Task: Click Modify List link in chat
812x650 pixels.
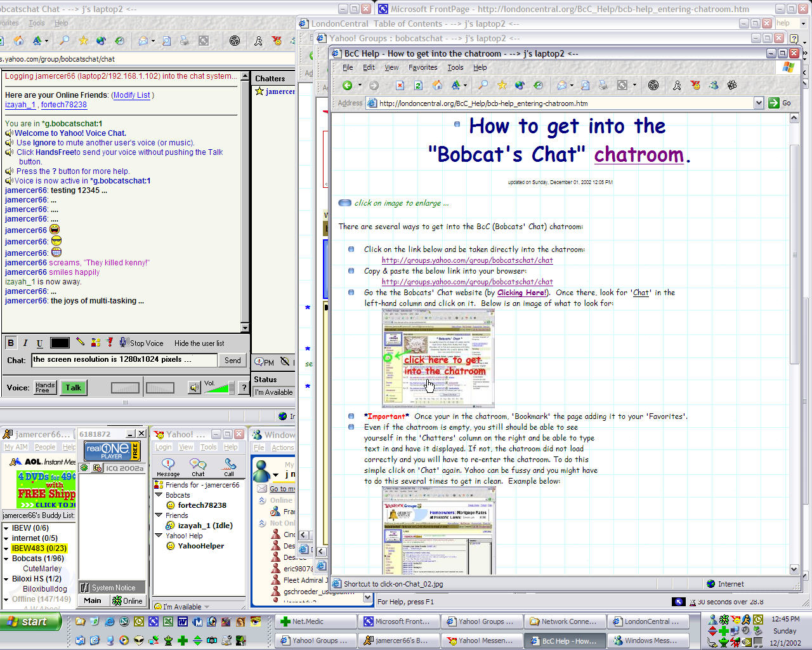Action: [x=132, y=95]
